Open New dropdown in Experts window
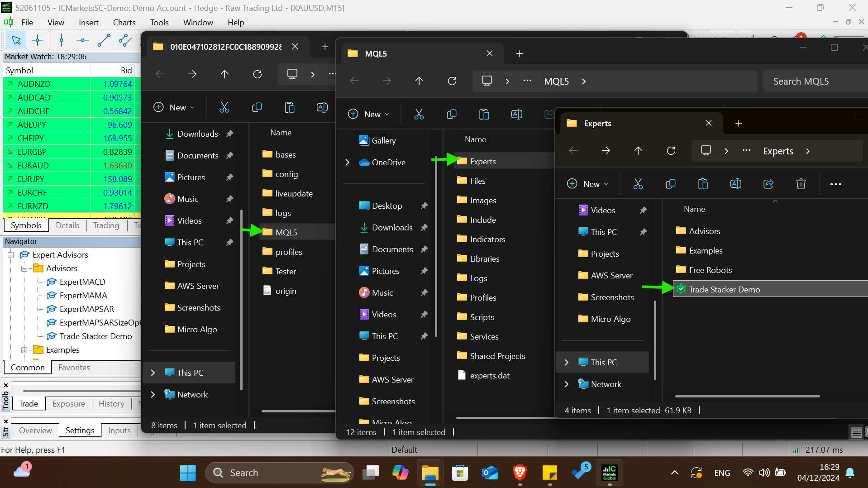Viewport: 868px width, 488px height. point(587,184)
